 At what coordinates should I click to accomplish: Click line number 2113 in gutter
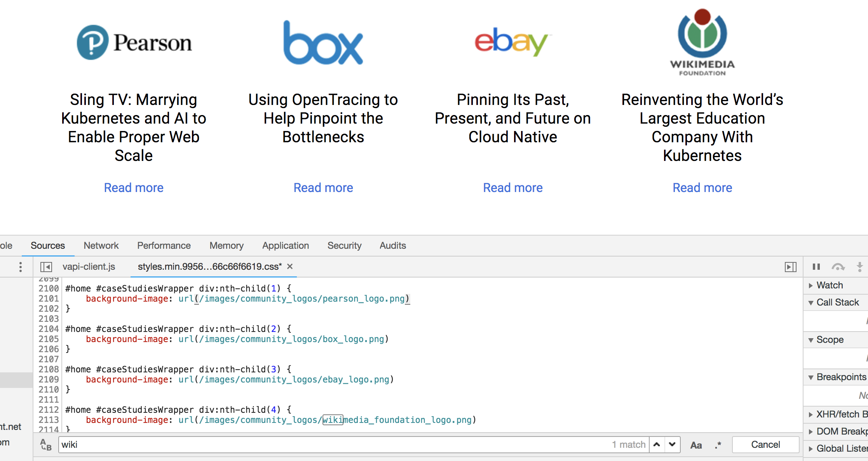tap(49, 420)
